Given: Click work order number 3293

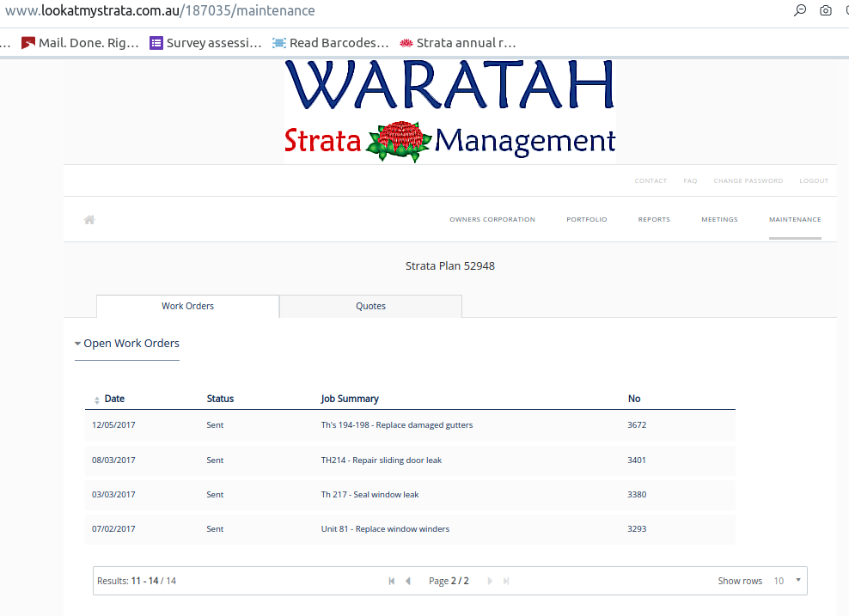Looking at the screenshot, I should click(x=637, y=529).
